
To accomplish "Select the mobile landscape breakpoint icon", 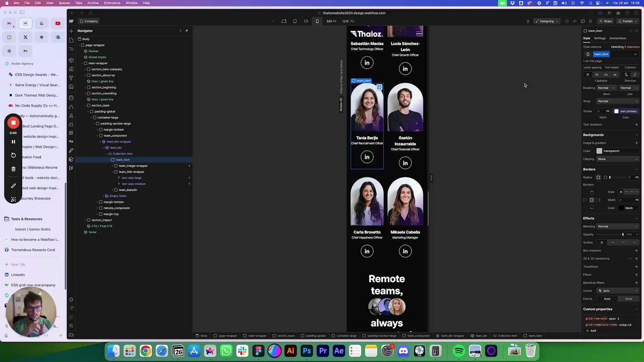I will [306, 21].
